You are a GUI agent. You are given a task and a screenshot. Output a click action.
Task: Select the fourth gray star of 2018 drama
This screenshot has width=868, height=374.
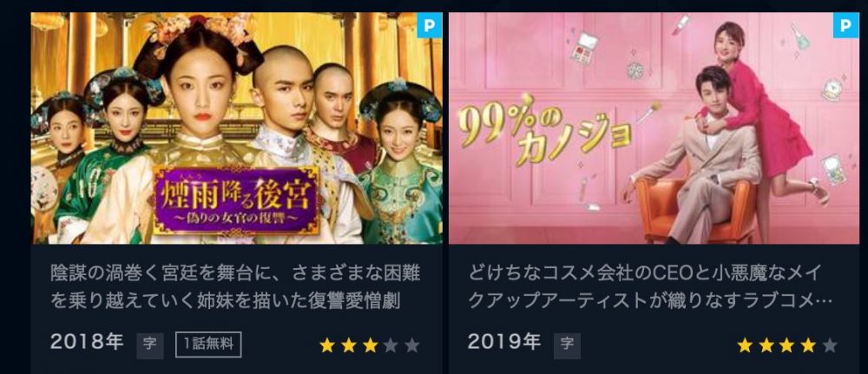click(391, 345)
